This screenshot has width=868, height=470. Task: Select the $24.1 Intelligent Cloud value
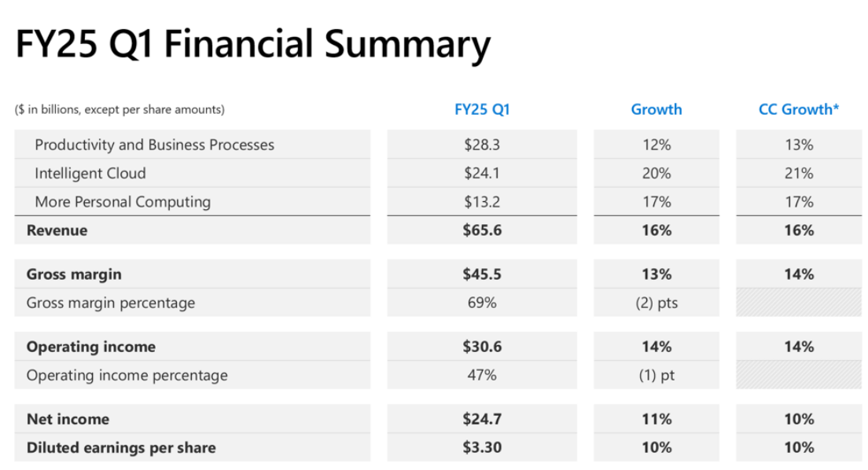(x=482, y=174)
